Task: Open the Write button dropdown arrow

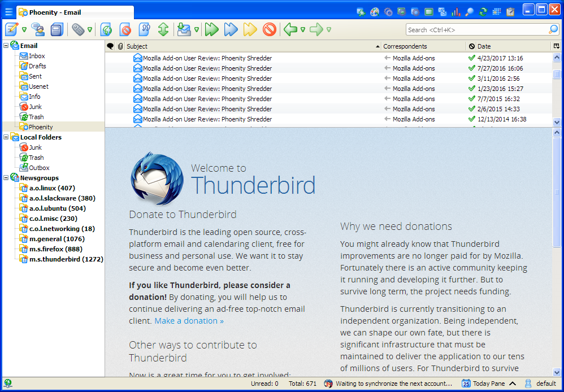Action: pyautogui.click(x=24, y=29)
